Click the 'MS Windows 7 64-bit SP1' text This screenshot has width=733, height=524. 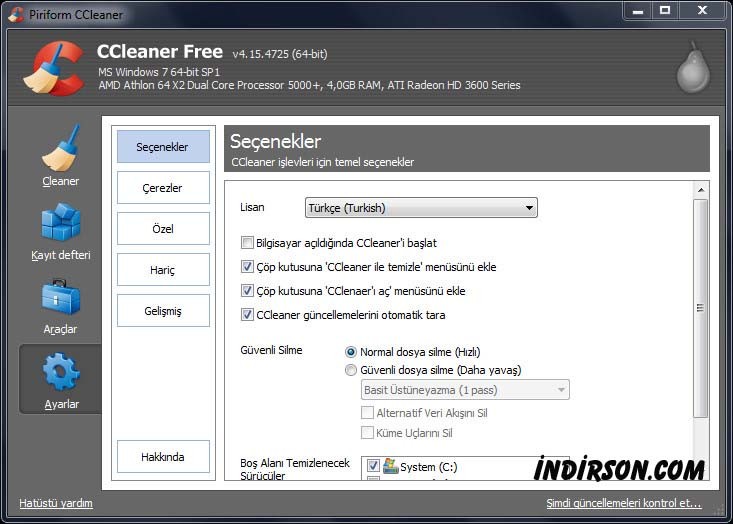[159, 72]
